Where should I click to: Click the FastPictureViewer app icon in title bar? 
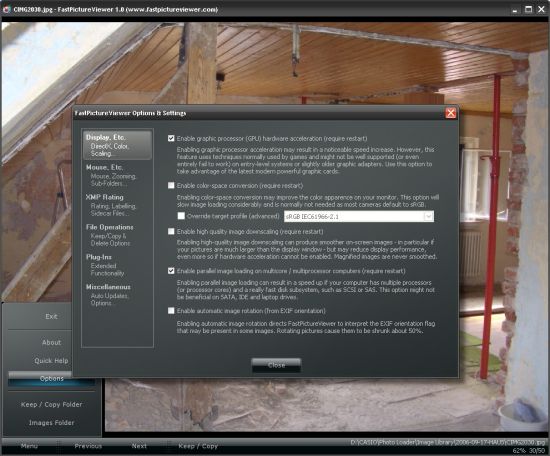point(7,9)
